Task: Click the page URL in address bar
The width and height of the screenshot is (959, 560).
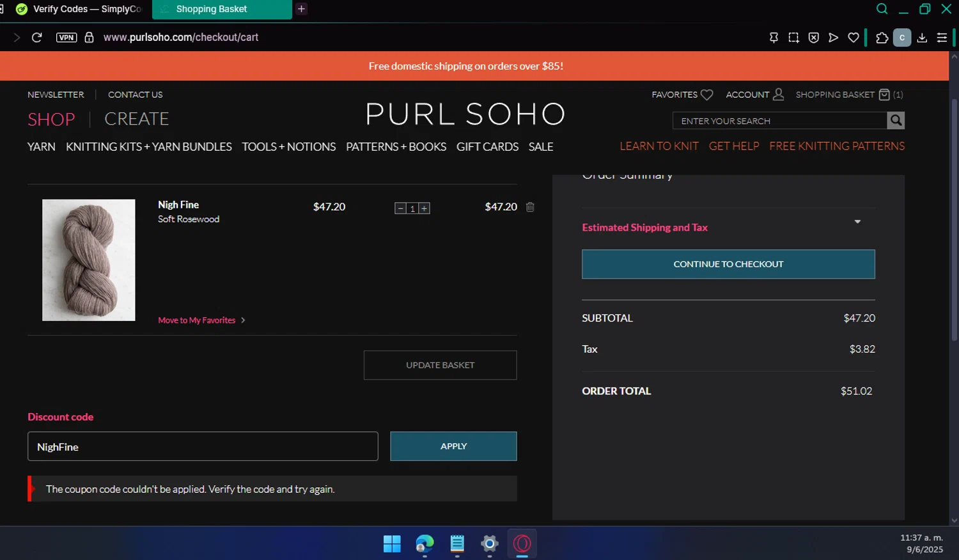Action: [x=181, y=37]
